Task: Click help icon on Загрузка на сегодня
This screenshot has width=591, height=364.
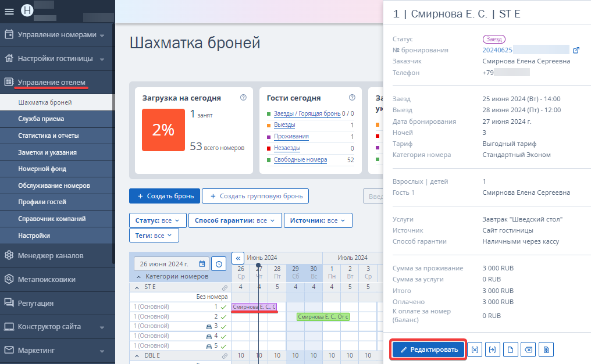Action: [244, 98]
